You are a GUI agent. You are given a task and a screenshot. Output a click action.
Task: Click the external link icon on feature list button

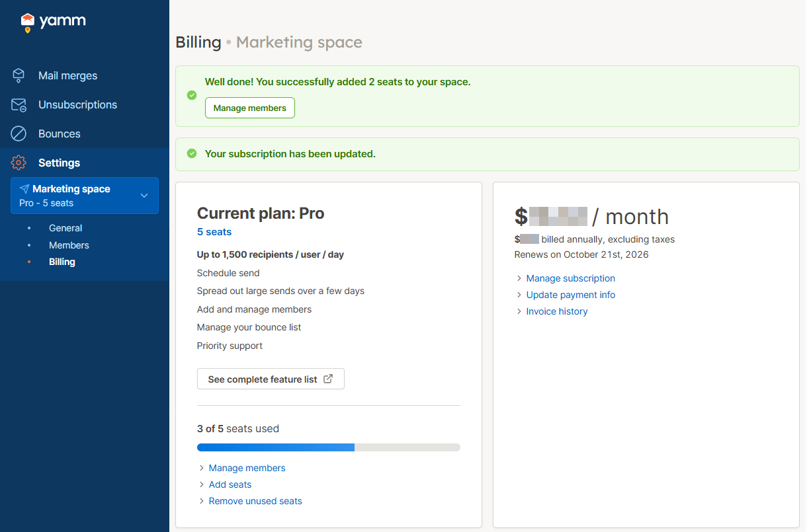[x=328, y=379]
